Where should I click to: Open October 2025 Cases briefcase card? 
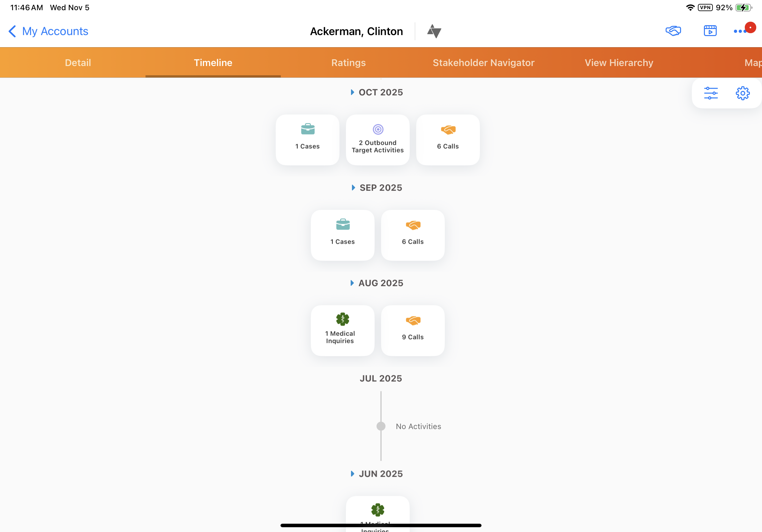click(307, 140)
